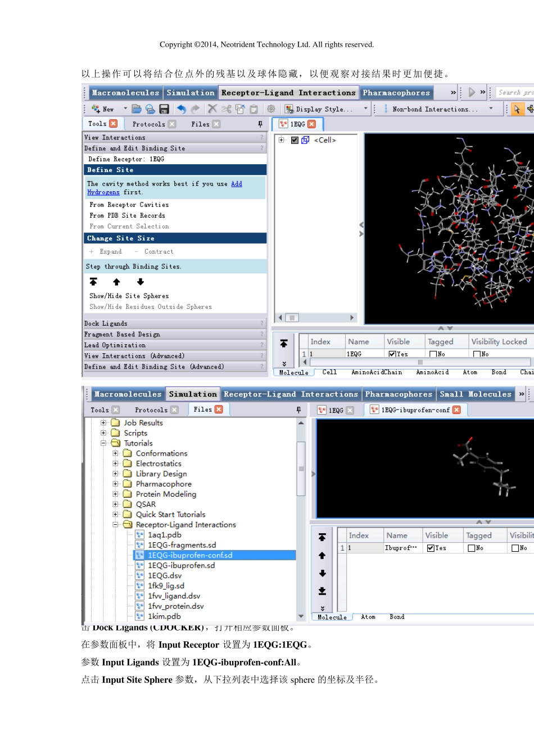
Task: Toggle the Cell visibility checkbox in hierarchy
Action: tap(295, 140)
